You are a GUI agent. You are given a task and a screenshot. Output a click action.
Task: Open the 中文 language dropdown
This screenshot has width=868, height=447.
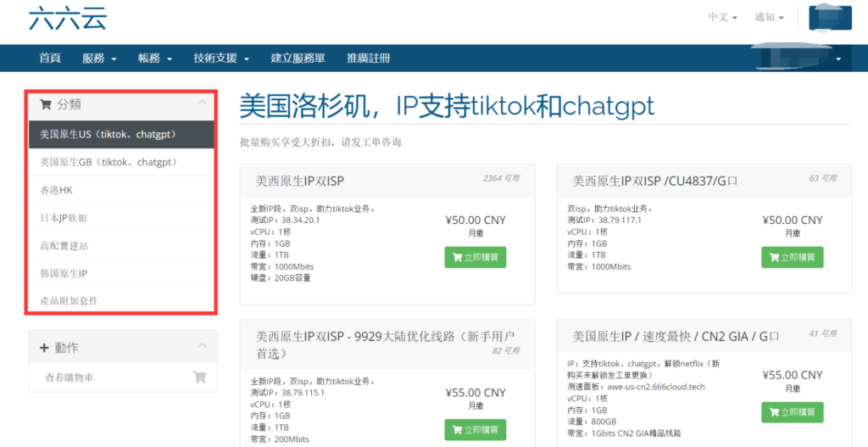point(722,17)
